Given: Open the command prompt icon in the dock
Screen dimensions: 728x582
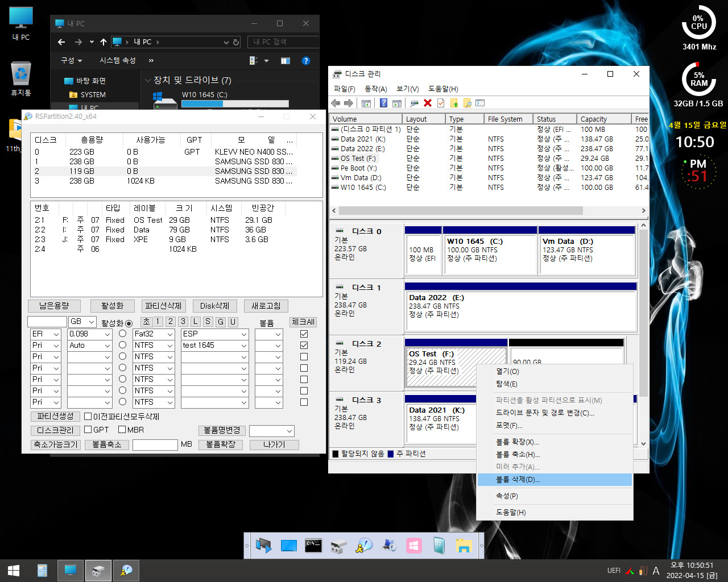Looking at the screenshot, I should click(x=313, y=546).
